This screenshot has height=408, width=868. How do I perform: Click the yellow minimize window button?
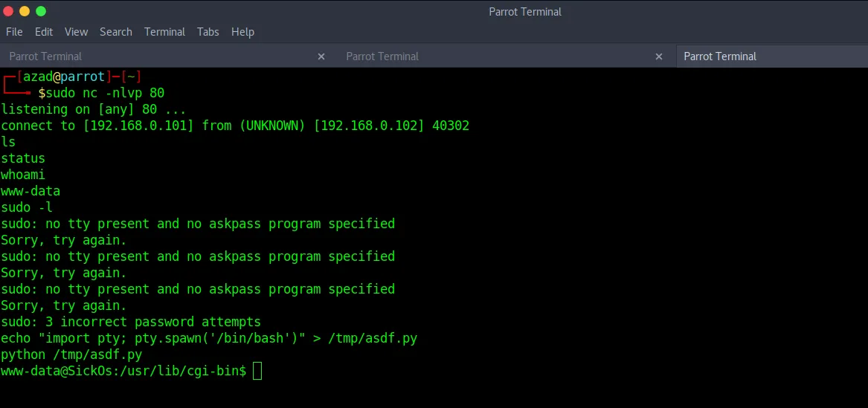coord(25,11)
